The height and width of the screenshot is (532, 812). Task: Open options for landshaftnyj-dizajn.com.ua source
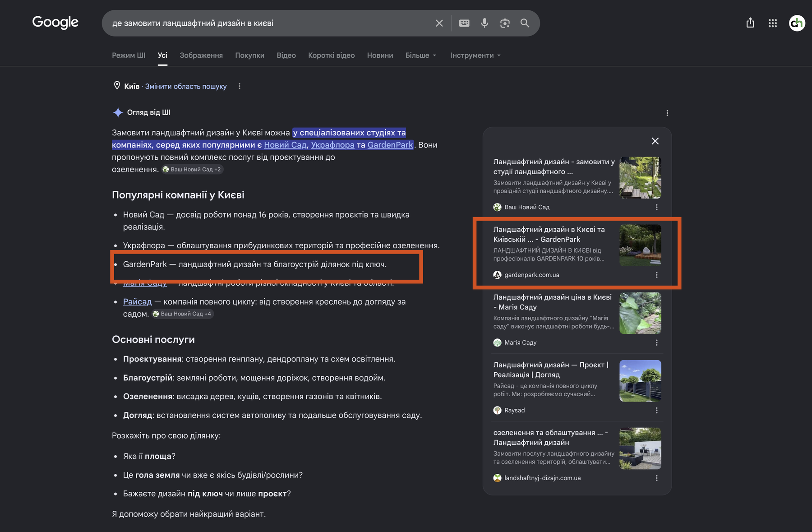(x=656, y=478)
